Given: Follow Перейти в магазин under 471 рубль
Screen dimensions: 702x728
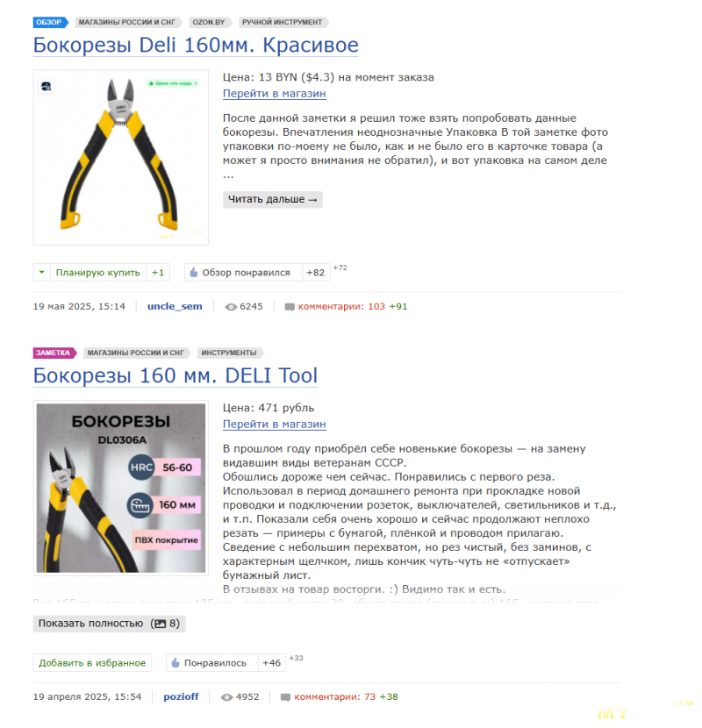Looking at the screenshot, I should [274, 425].
